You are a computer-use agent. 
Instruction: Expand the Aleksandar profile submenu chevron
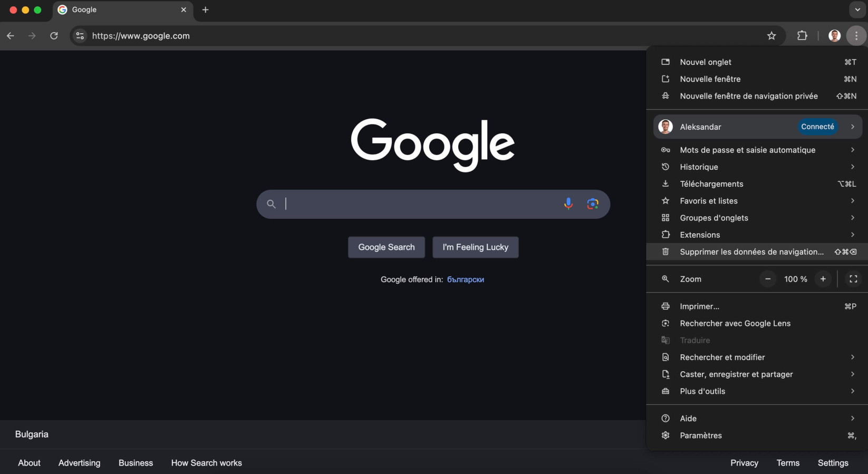pos(853,127)
